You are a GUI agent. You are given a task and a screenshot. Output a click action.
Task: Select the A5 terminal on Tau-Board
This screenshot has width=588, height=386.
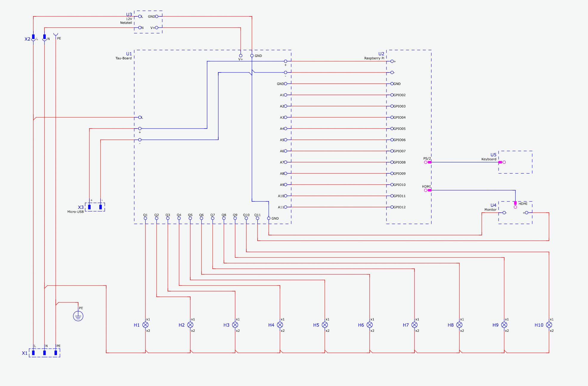coord(285,140)
